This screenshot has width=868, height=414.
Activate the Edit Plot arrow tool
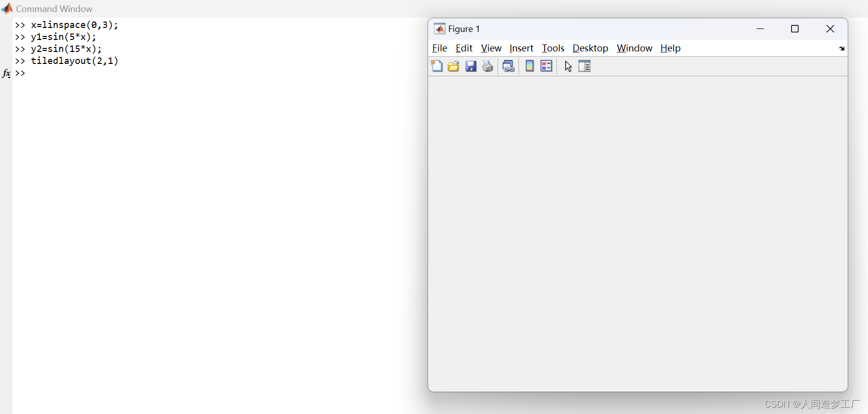[568, 66]
